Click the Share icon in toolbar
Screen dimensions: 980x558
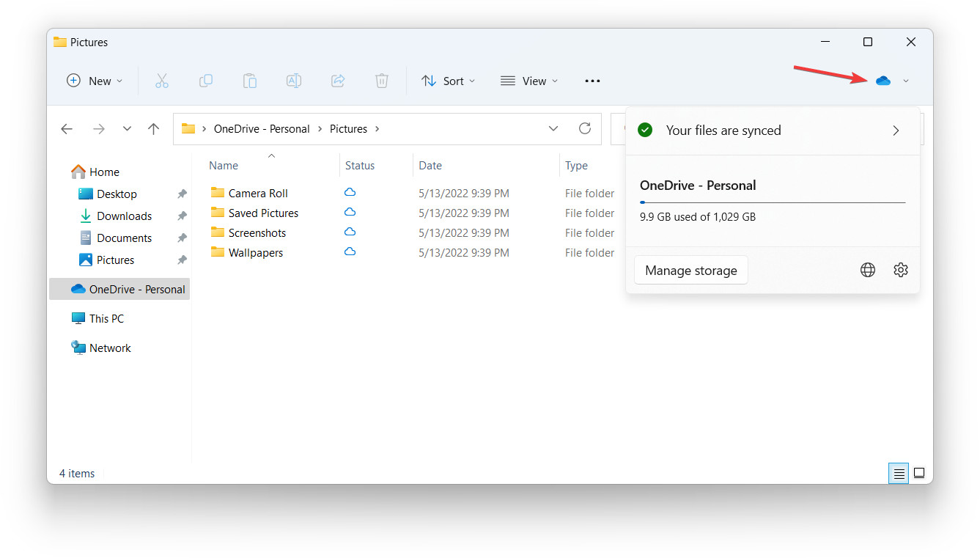click(337, 81)
